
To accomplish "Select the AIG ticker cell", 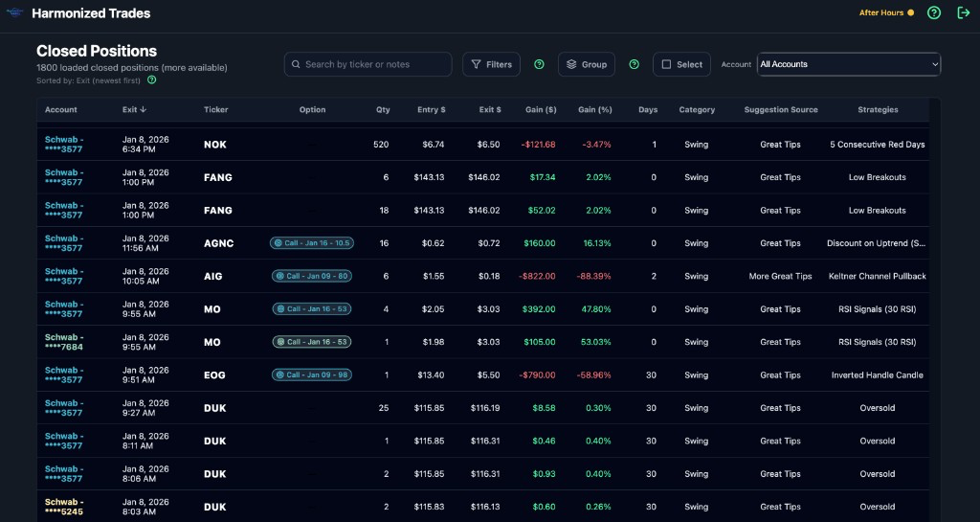I will tap(212, 276).
